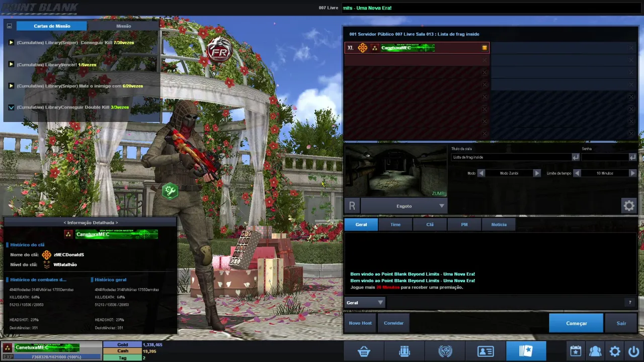Click the chat message input field
This screenshot has width=644, height=362.
click(505, 303)
